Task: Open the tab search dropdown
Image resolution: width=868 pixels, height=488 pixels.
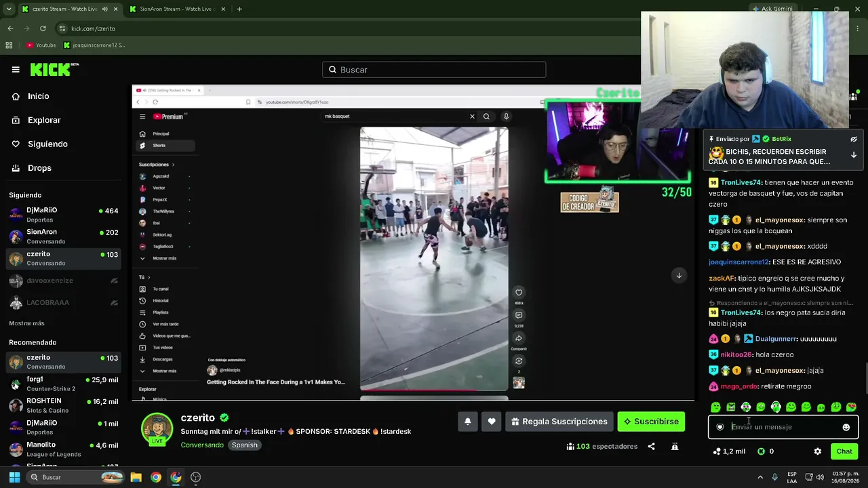Action: (9, 9)
